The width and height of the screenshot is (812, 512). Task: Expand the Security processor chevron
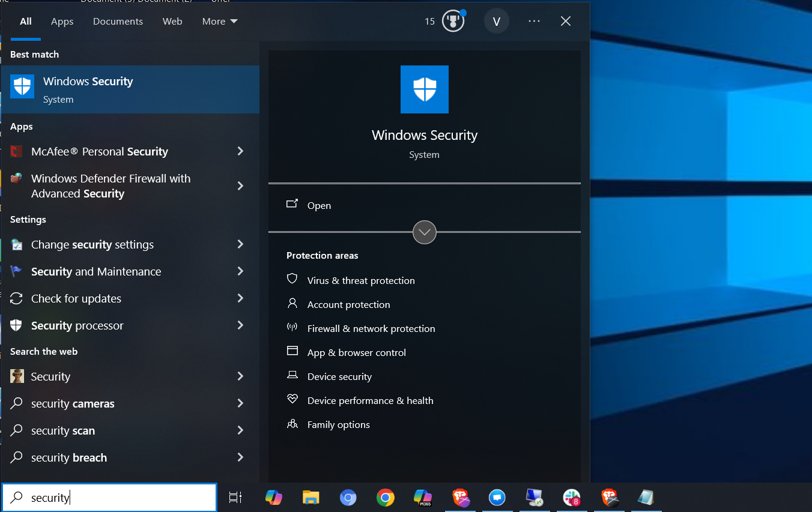pos(240,325)
